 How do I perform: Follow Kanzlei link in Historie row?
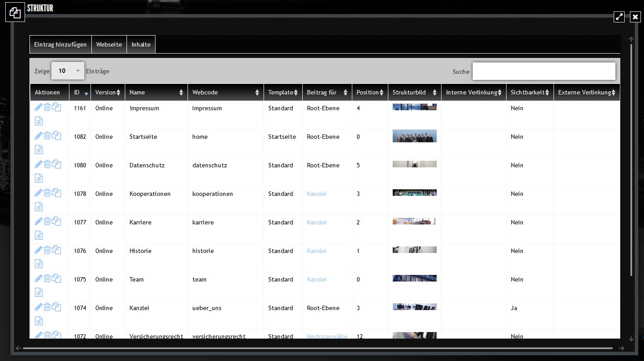click(x=317, y=251)
